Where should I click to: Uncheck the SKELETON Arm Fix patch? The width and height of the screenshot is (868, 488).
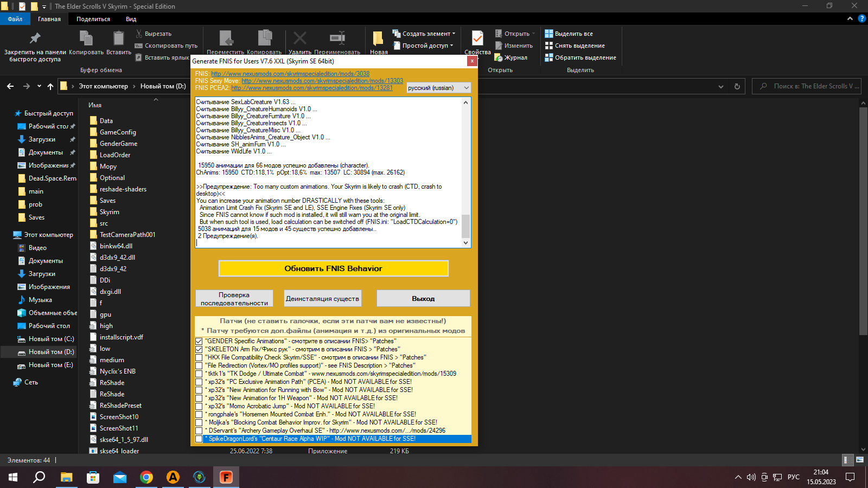(199, 350)
